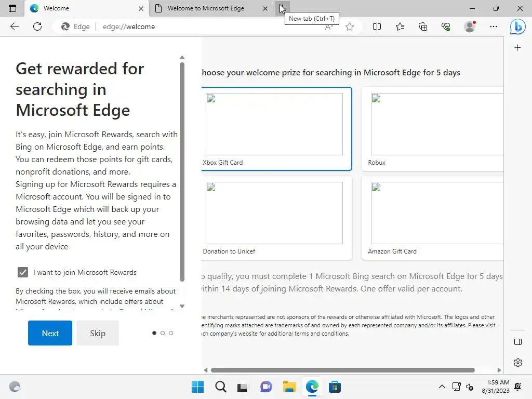Screen dimensions: 532x399
Task: Choose the Xbox Gift Card prize
Action: coord(276,129)
